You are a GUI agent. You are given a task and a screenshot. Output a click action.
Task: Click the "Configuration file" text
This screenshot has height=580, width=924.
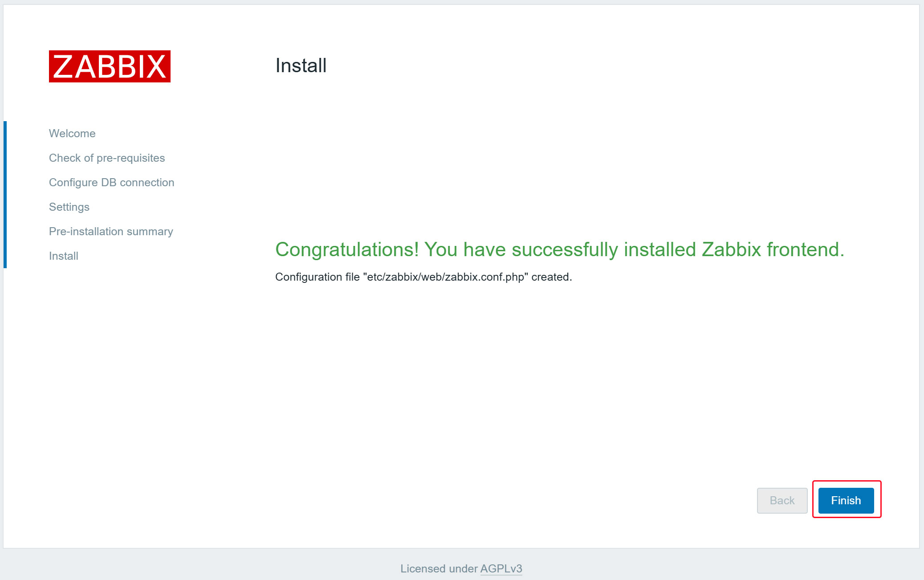coord(317,277)
